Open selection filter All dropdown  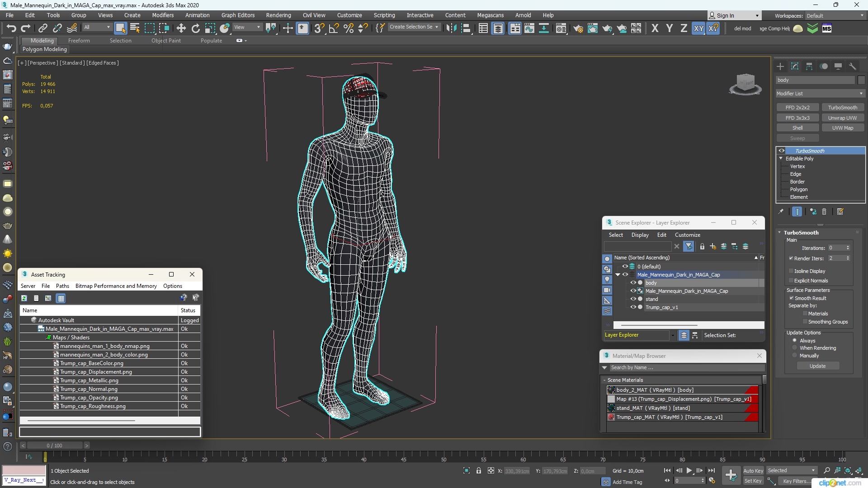pyautogui.click(x=97, y=27)
